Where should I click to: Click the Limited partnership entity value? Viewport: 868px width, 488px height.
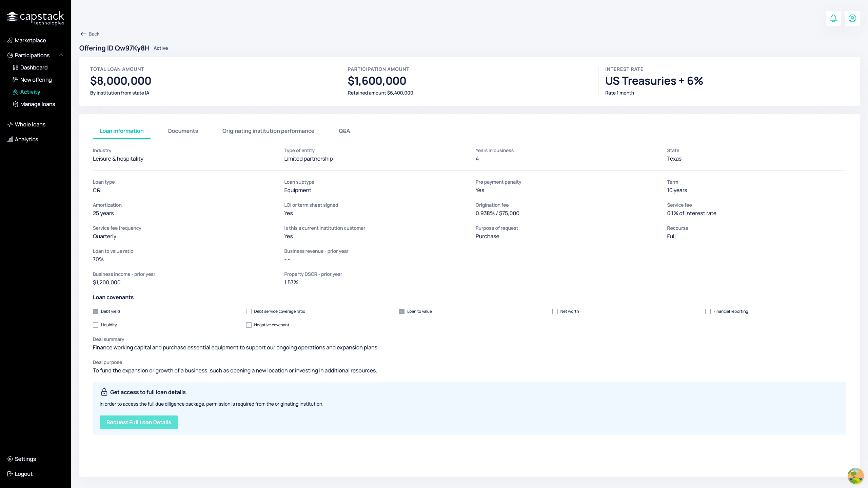[x=309, y=159]
